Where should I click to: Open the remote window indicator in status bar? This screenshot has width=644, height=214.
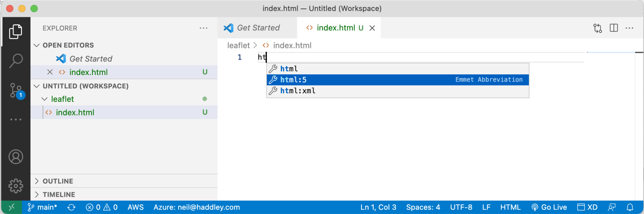pyautogui.click(x=12, y=207)
